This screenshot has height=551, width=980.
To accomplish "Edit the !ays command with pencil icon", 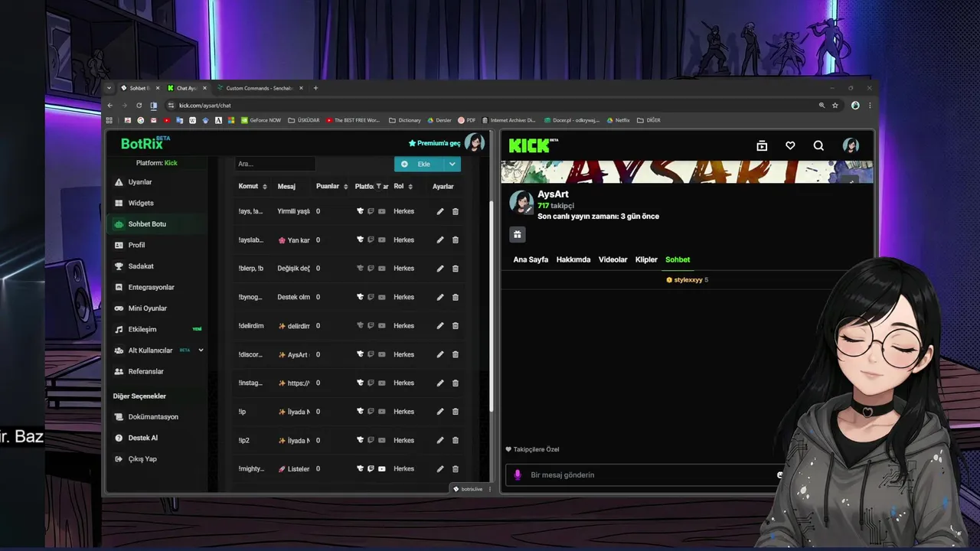I will point(440,211).
